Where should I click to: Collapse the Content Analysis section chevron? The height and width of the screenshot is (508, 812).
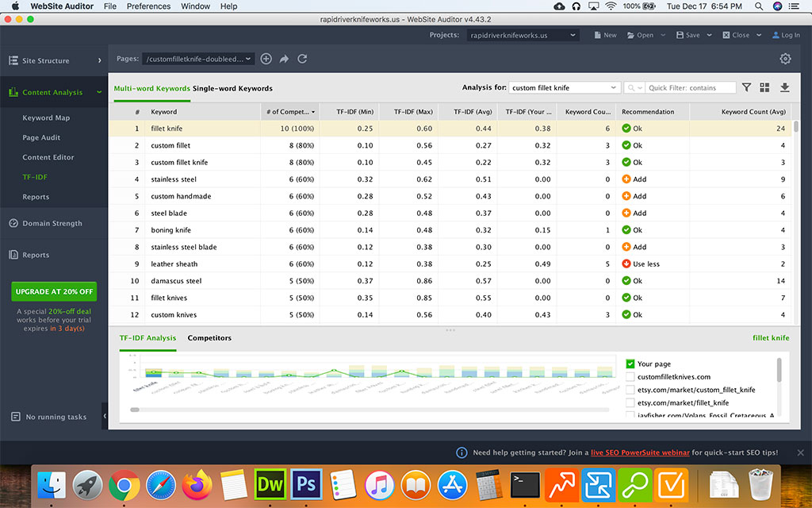[x=99, y=92]
